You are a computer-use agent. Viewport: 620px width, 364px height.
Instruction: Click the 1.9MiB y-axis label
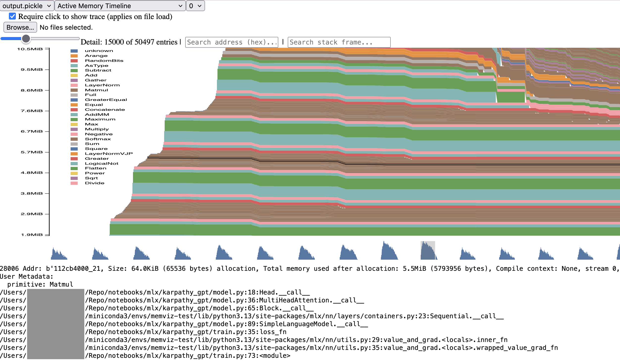coord(32,235)
